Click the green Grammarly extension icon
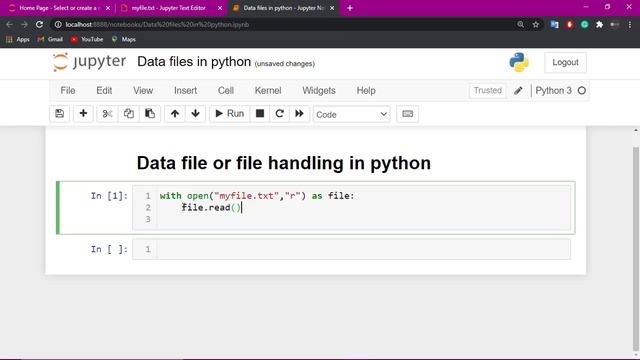The height and width of the screenshot is (360, 640). 584,24
